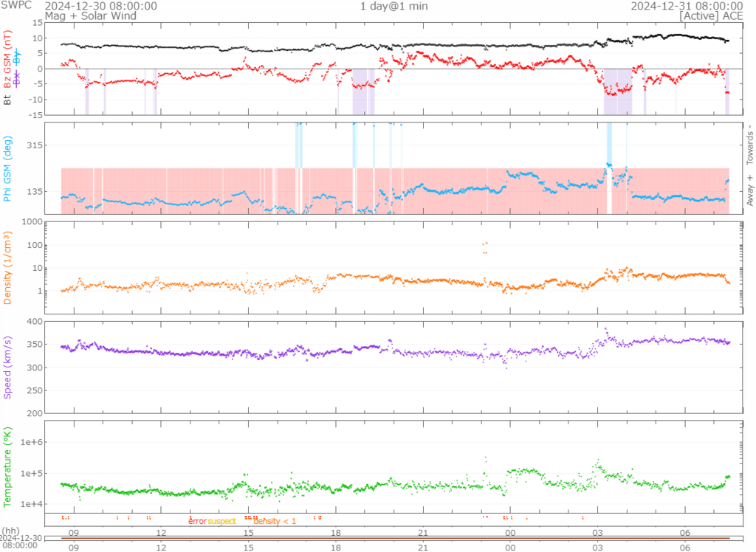
Task: Click the '100' tick on Density axis
Action: 34,245
